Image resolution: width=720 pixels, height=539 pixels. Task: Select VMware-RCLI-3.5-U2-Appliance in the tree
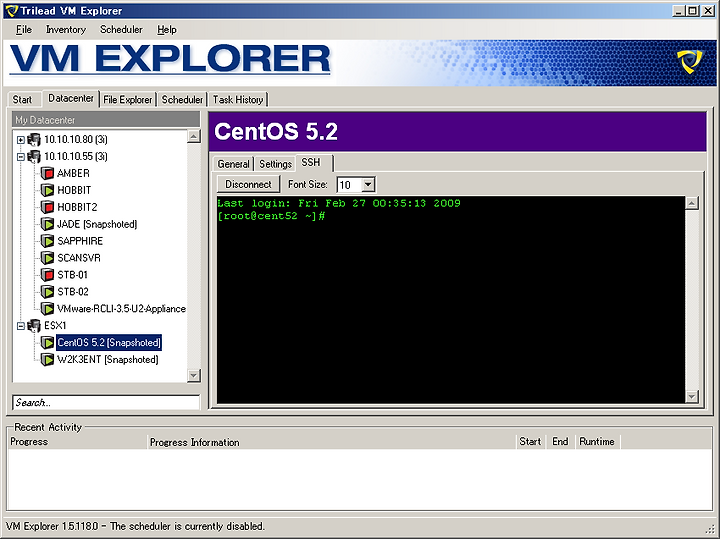coord(121,309)
